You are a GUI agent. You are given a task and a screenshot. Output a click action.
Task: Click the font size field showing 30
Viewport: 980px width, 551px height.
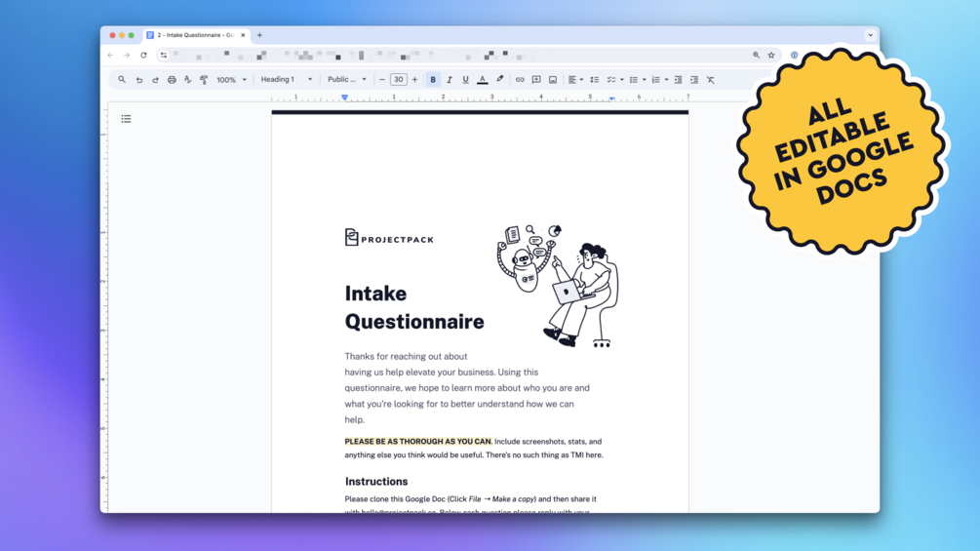[x=398, y=79]
